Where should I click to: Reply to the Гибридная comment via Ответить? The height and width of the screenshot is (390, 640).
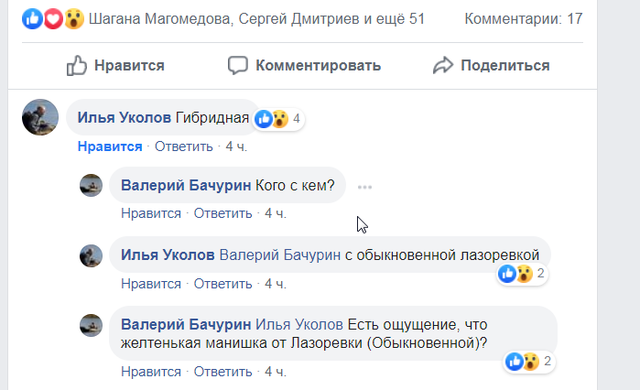click(184, 146)
